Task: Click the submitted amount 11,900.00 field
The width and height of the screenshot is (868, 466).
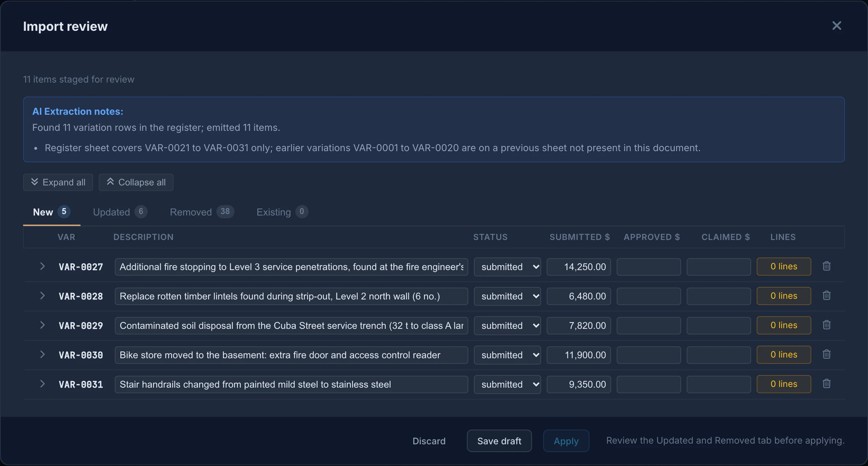Action: click(579, 355)
